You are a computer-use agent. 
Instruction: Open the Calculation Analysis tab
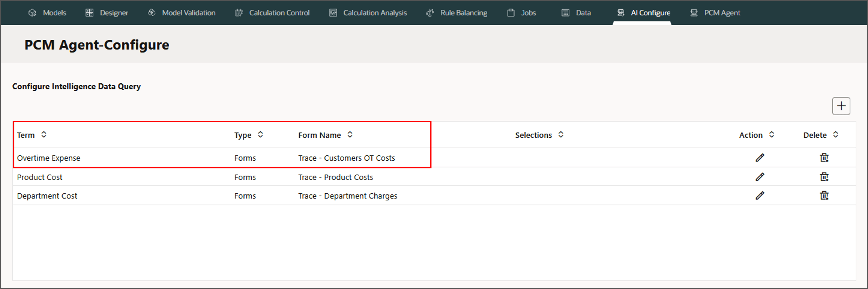coord(374,13)
